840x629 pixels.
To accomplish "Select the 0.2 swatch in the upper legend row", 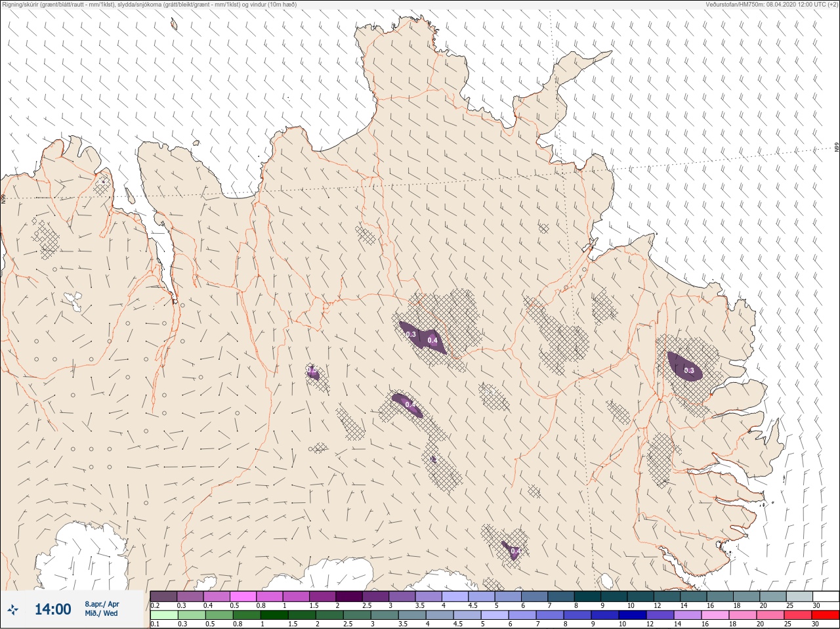I will 163,596.
